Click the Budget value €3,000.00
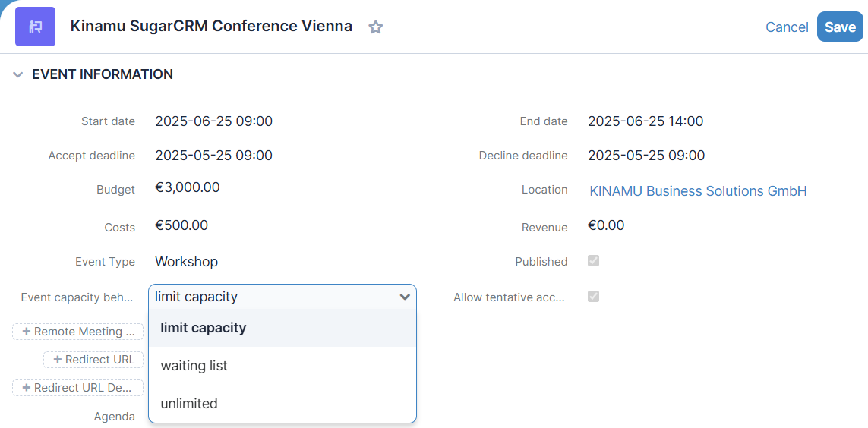Viewport: 868px width, 428px height. click(x=188, y=187)
